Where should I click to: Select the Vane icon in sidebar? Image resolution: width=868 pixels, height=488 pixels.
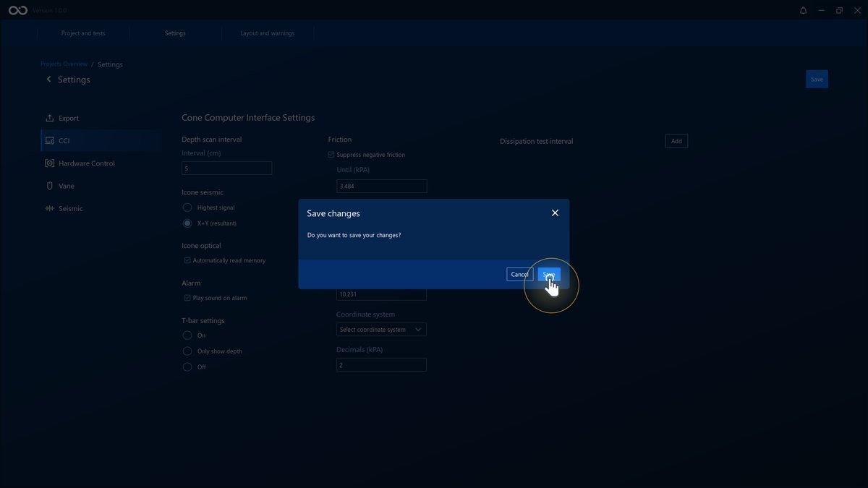click(50, 186)
